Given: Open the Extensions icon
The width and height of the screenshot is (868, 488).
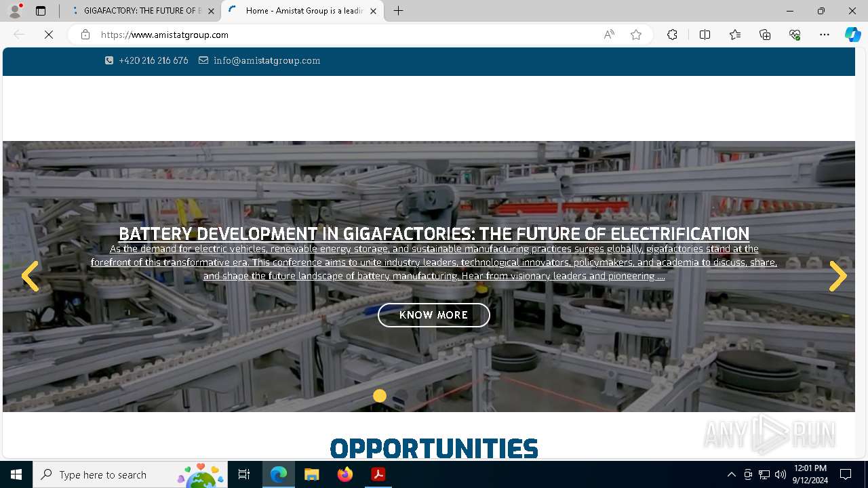Looking at the screenshot, I should [x=672, y=35].
